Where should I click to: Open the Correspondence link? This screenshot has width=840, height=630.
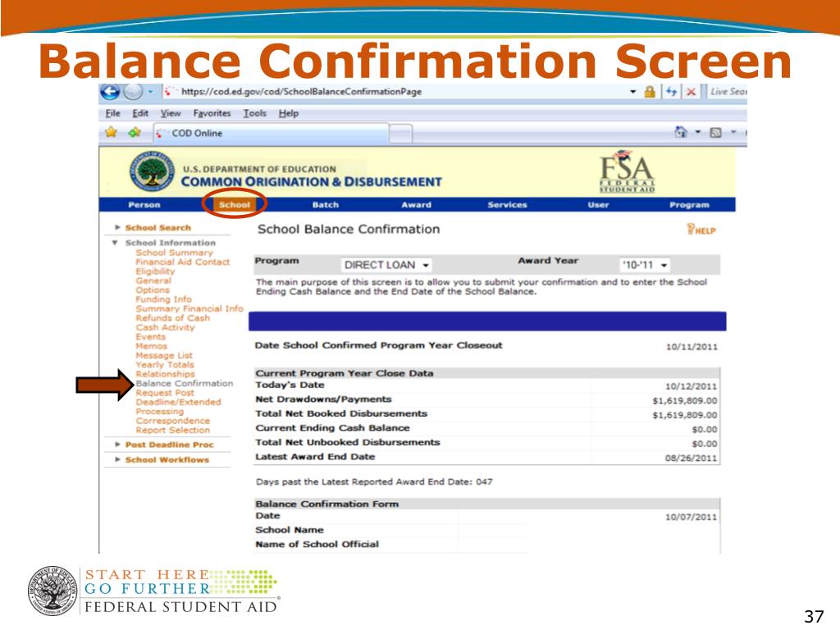[x=172, y=421]
